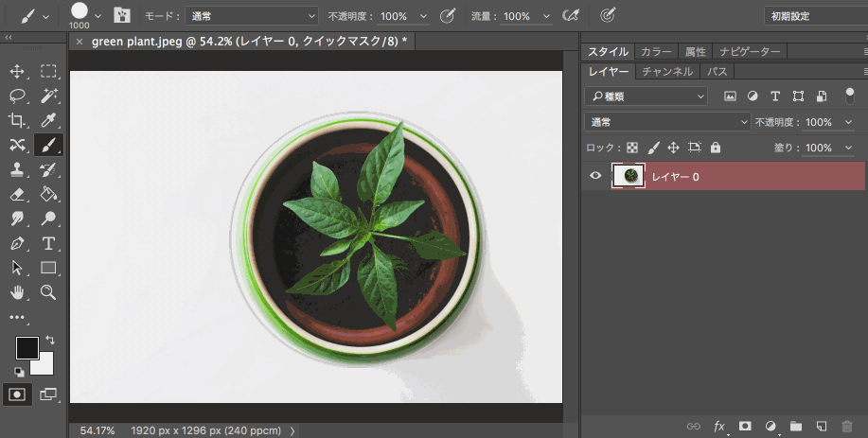The image size is (868, 438).
Task: Pick the Crop tool
Action: pyautogui.click(x=17, y=120)
